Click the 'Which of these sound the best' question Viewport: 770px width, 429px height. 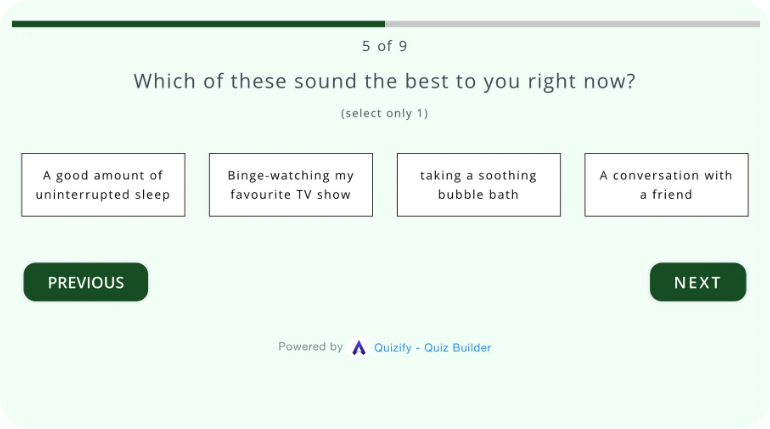pyautogui.click(x=385, y=82)
